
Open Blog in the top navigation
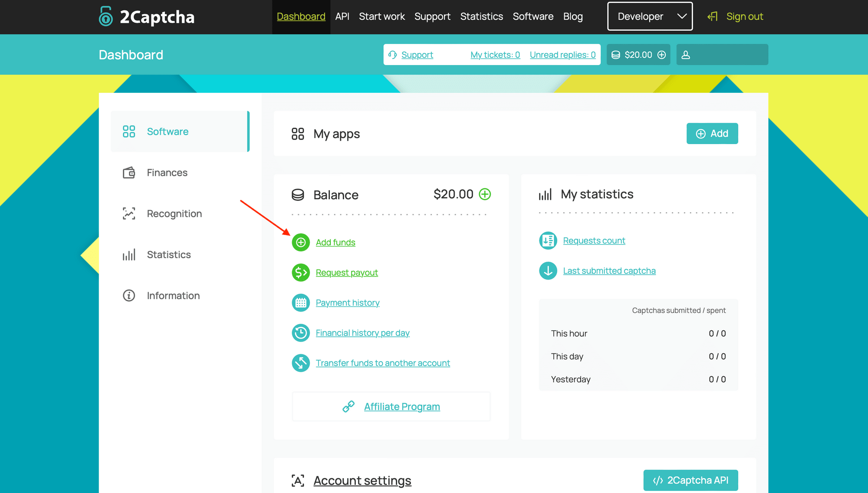coord(573,16)
